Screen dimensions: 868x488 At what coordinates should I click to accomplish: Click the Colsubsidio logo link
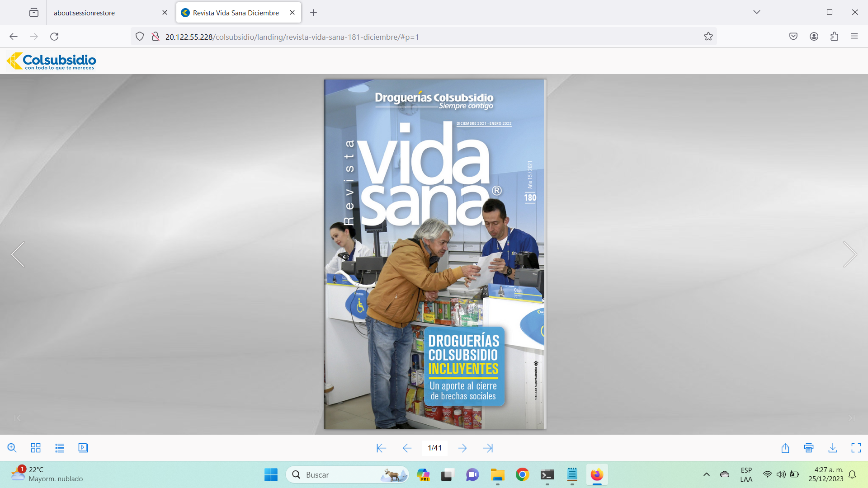pyautogui.click(x=52, y=61)
